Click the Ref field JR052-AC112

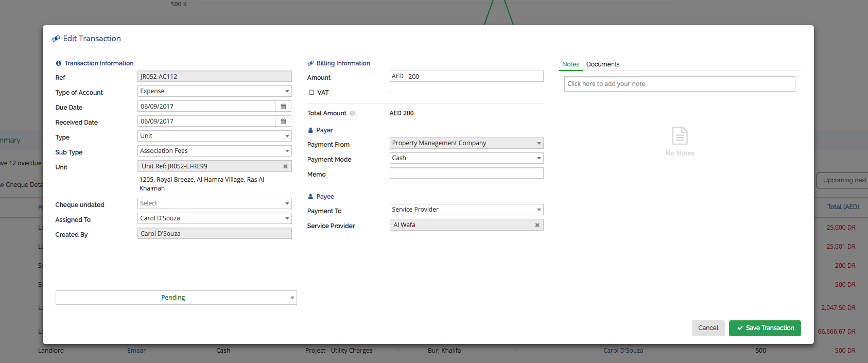tap(215, 76)
